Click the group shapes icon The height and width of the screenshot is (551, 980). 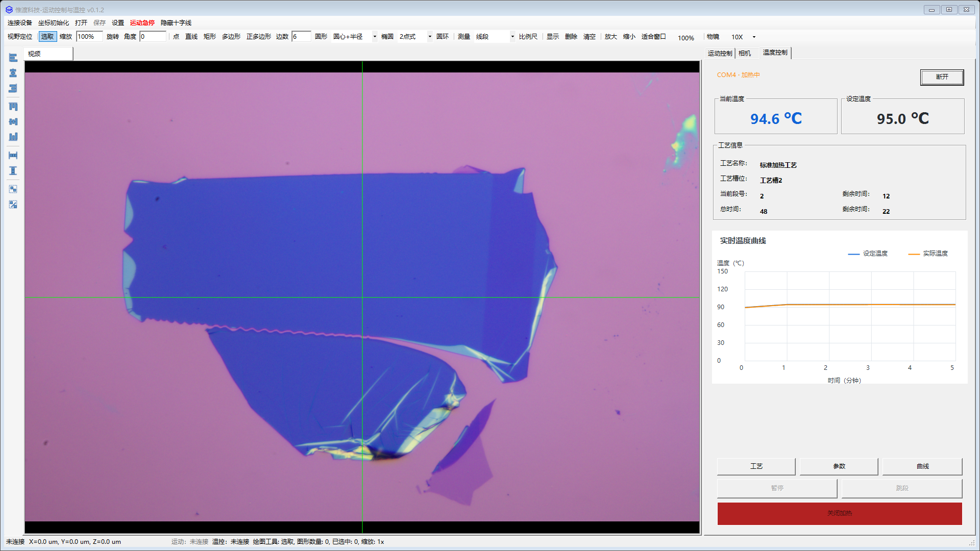[13, 189]
